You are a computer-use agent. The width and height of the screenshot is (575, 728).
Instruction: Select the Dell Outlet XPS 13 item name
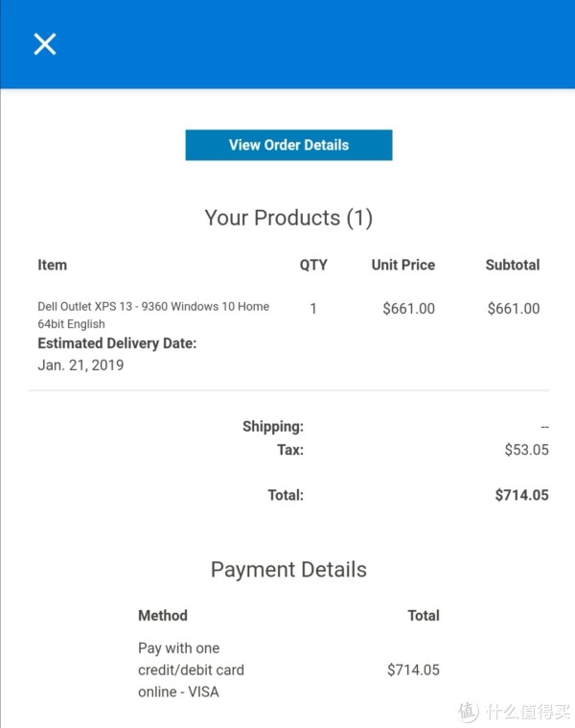153,316
